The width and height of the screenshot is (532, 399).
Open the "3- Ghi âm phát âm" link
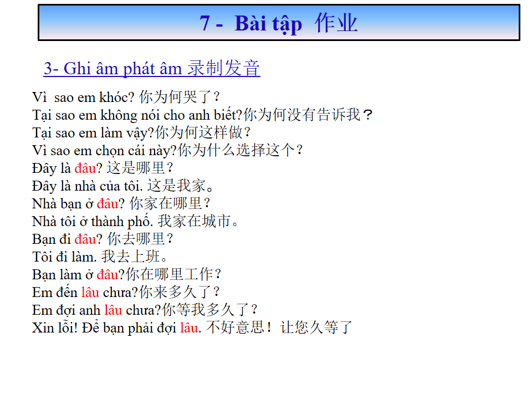pyautogui.click(x=113, y=69)
